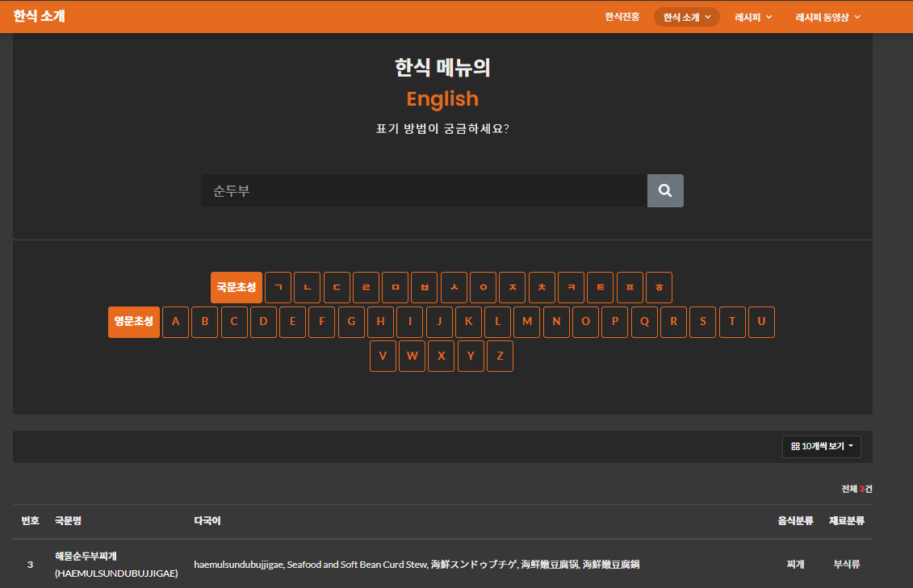Expand the 레시피 동영상 navigation dropdown
This screenshot has height=588, width=913.
click(828, 17)
